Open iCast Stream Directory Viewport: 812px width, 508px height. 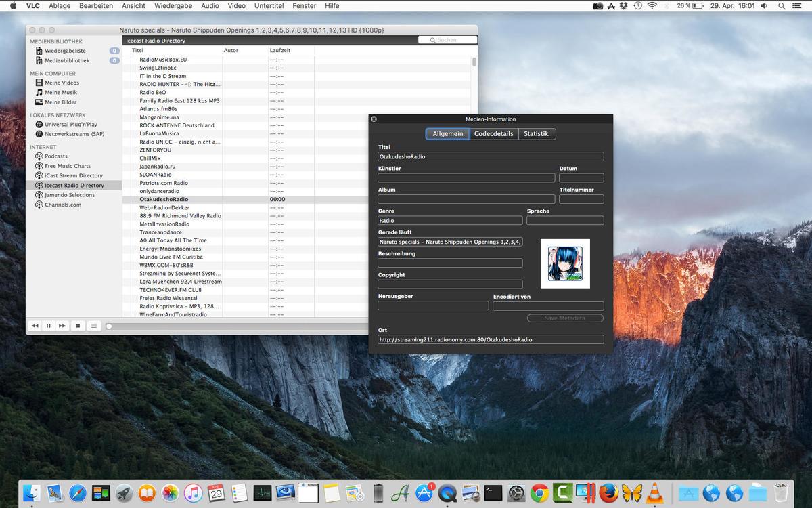click(74, 175)
